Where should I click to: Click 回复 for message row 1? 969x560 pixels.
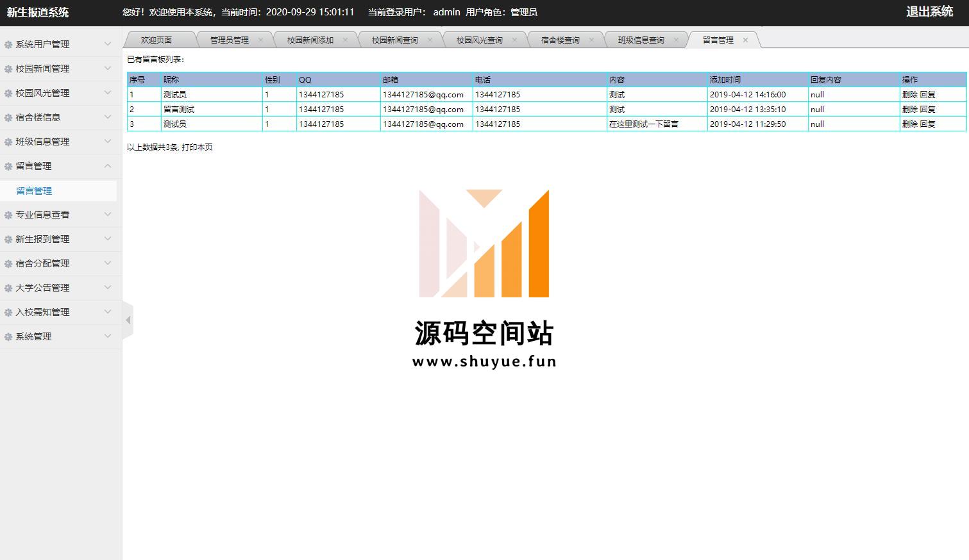pos(927,94)
